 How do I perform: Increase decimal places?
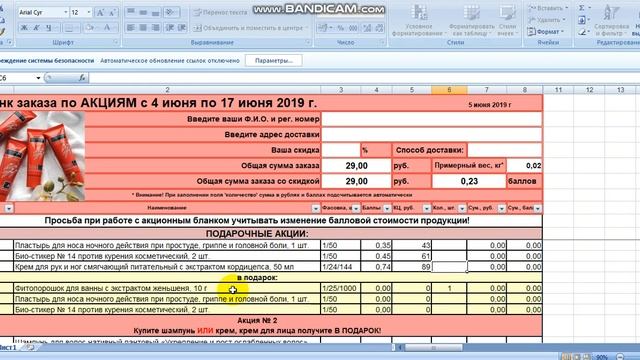(367, 28)
